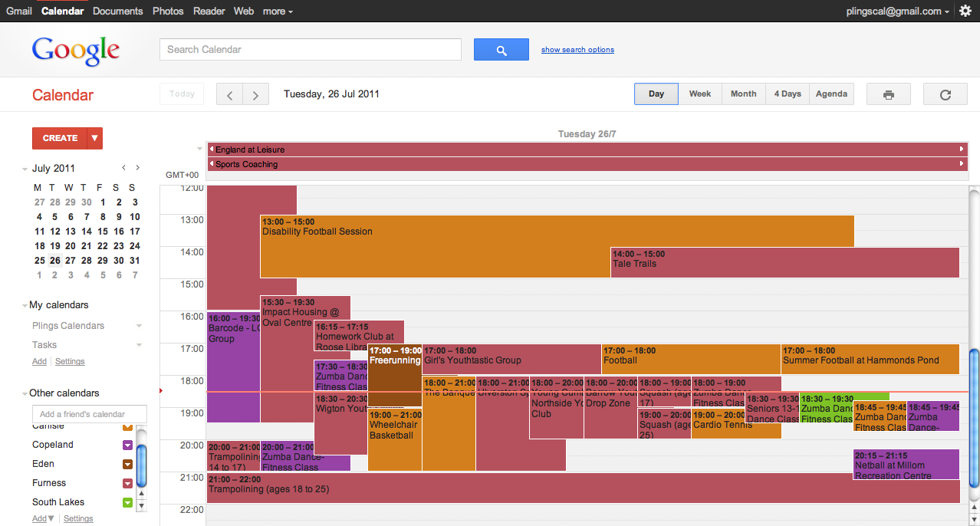
Task: Open the Homework Club at Roose Library event
Action: point(359,336)
